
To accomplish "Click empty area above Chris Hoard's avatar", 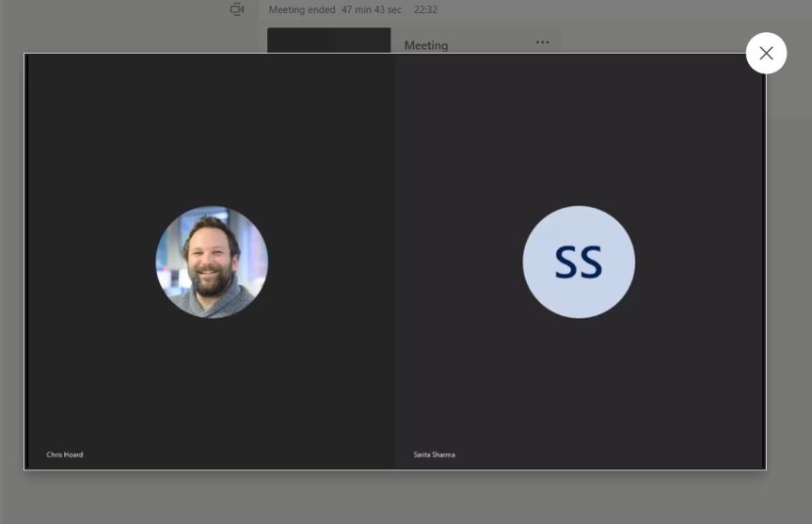I will [212, 132].
